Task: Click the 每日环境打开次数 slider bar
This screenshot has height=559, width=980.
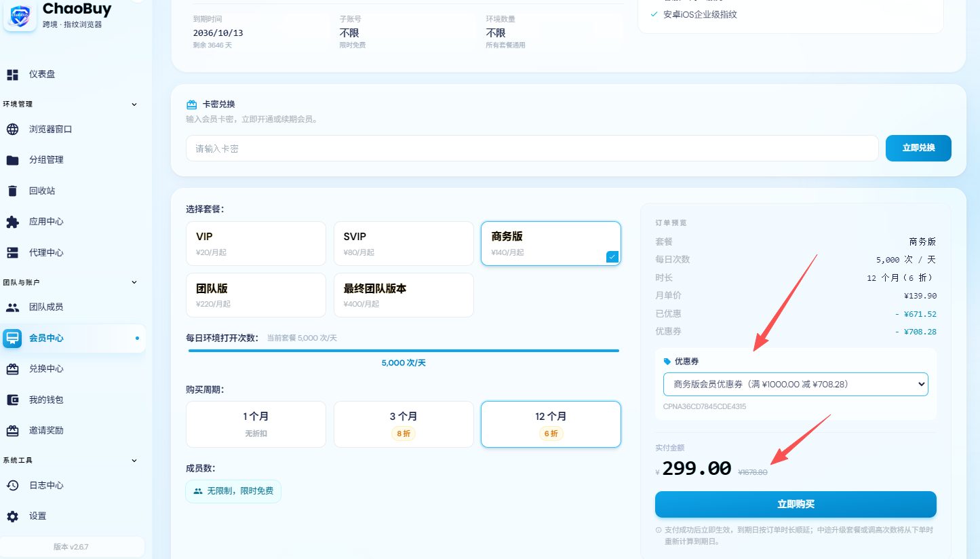Action: 404,351
